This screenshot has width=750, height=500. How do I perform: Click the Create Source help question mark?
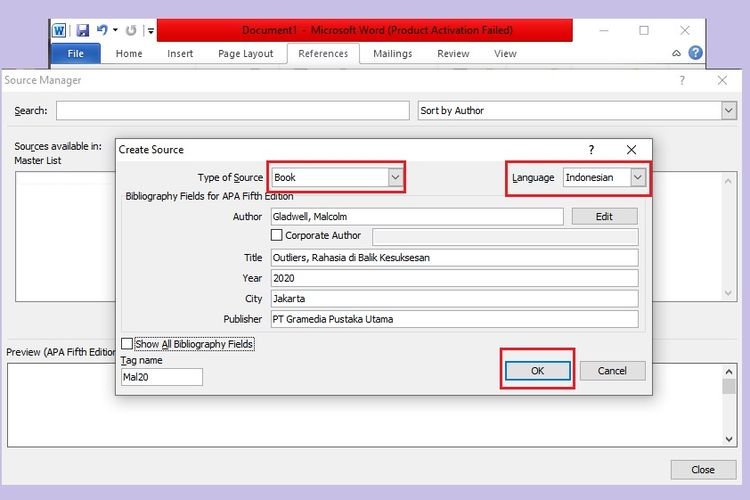tap(591, 150)
